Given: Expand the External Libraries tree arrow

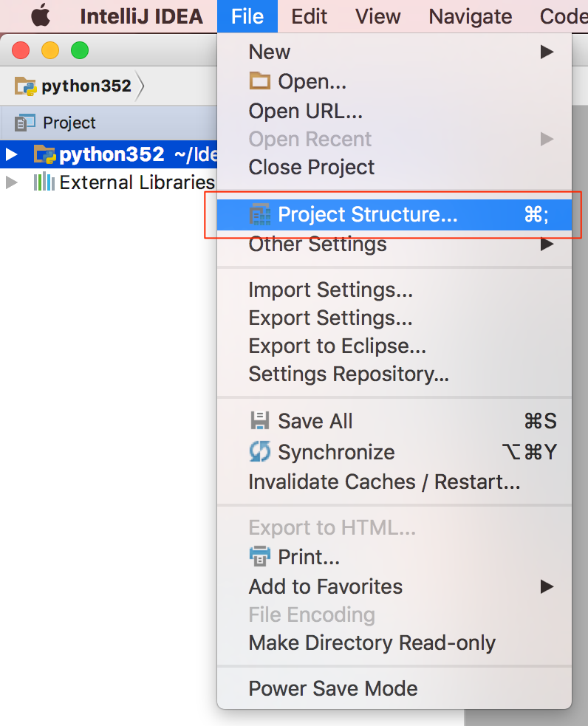Looking at the screenshot, I should point(12,182).
